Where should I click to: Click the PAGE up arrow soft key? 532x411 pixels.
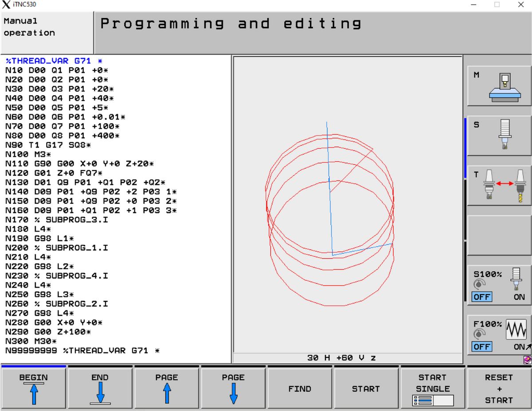tap(167, 388)
